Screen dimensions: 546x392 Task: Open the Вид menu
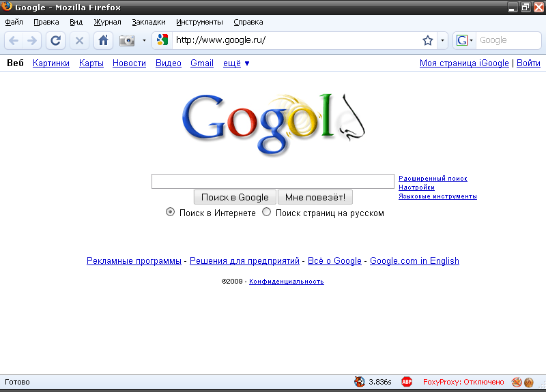[76, 22]
